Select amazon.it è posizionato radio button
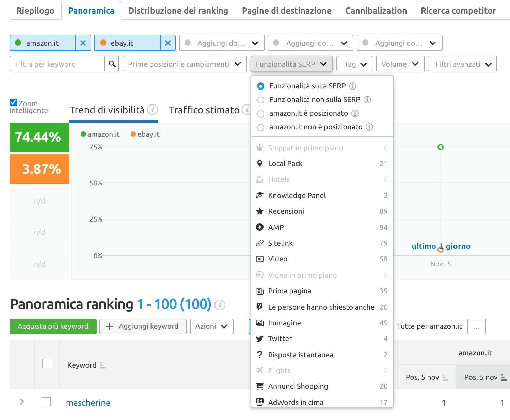 [x=261, y=114]
